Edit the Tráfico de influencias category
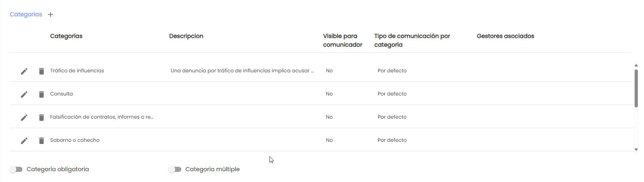The height and width of the screenshot is (182, 644). (x=24, y=71)
